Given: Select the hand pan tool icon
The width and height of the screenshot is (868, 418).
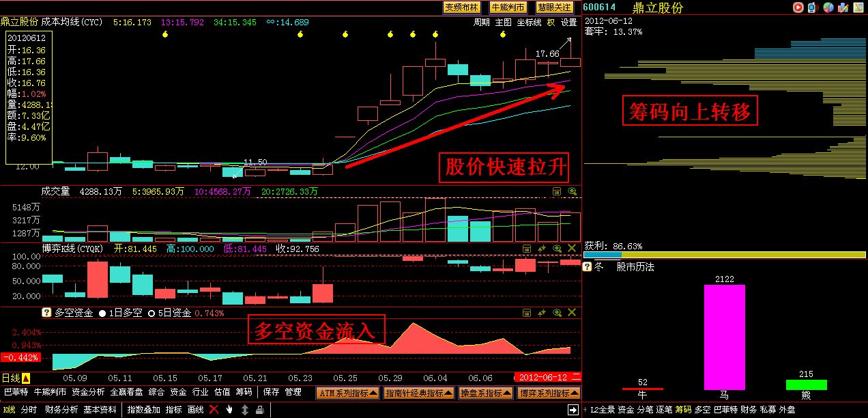Looking at the screenshot, I should click(x=229, y=410).
